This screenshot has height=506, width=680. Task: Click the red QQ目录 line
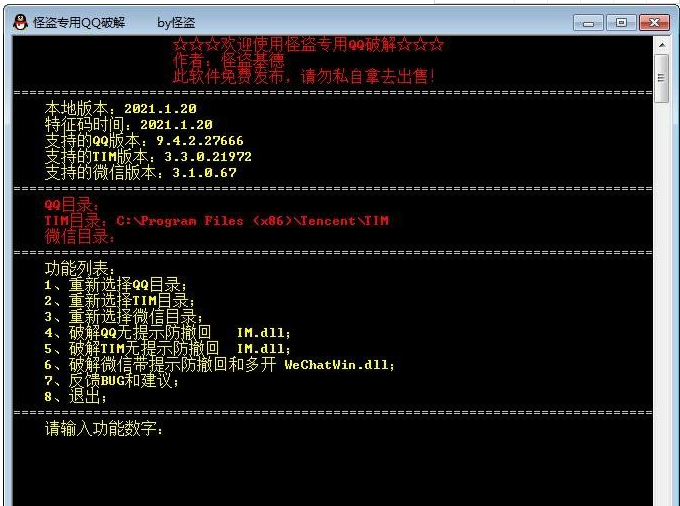pyautogui.click(x=72, y=205)
